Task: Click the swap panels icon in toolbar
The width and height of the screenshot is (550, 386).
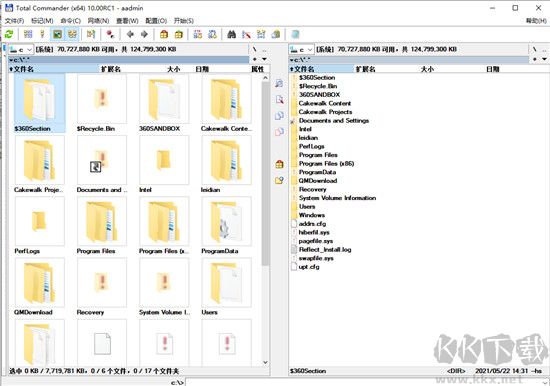Action: point(91,34)
